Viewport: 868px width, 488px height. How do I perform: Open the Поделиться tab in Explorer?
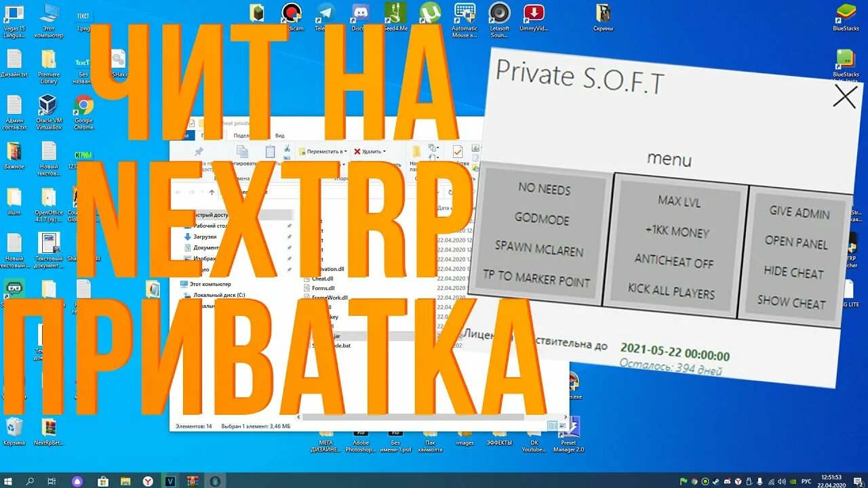[243, 136]
